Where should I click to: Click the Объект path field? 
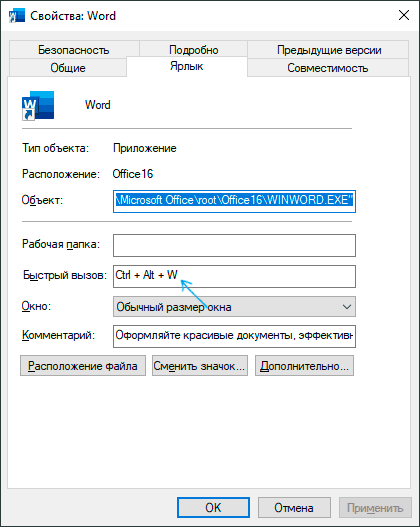click(x=234, y=201)
